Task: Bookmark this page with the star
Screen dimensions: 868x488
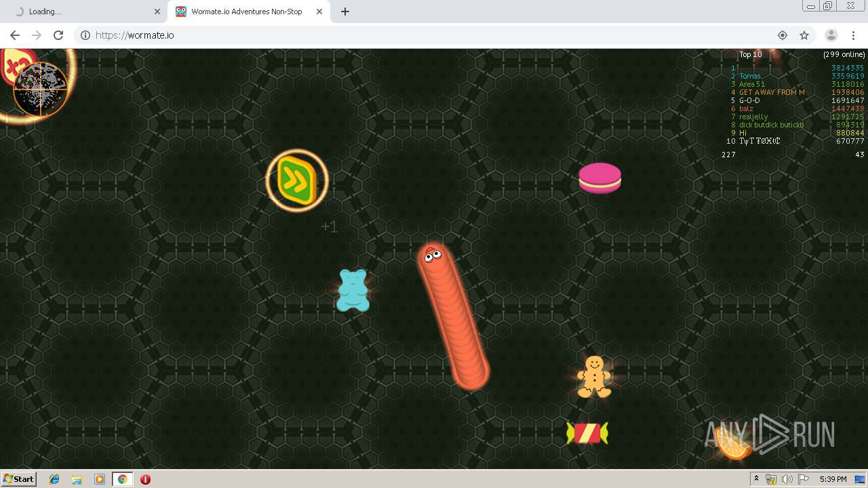Action: coord(804,35)
